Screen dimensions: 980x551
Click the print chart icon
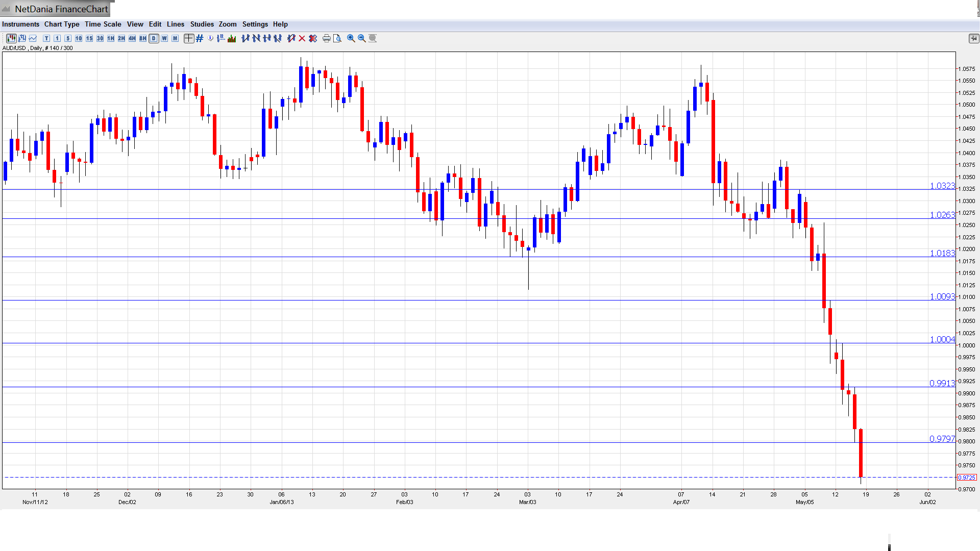pos(326,38)
